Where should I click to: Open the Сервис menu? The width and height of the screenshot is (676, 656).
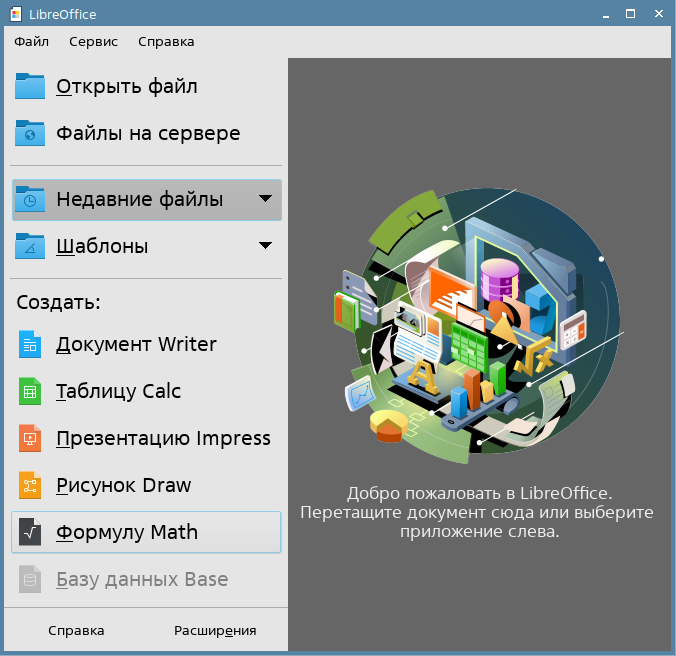tap(93, 42)
